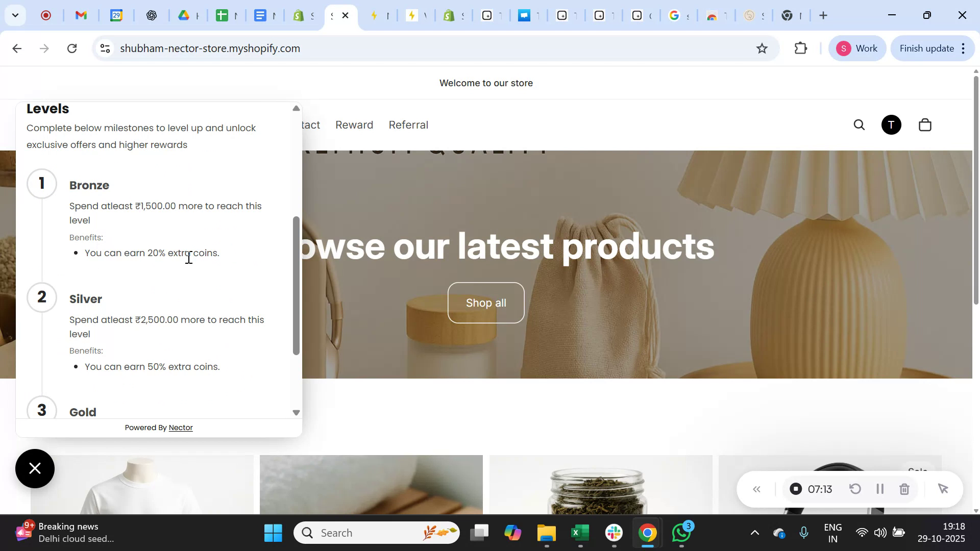Screen dimensions: 980x551
Task: Dismiss the Levels popup with the X button
Action: [x=34, y=468]
